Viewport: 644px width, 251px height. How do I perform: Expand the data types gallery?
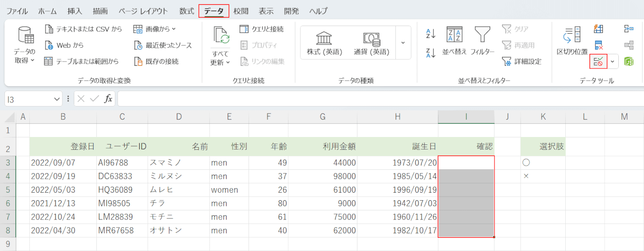403,42
